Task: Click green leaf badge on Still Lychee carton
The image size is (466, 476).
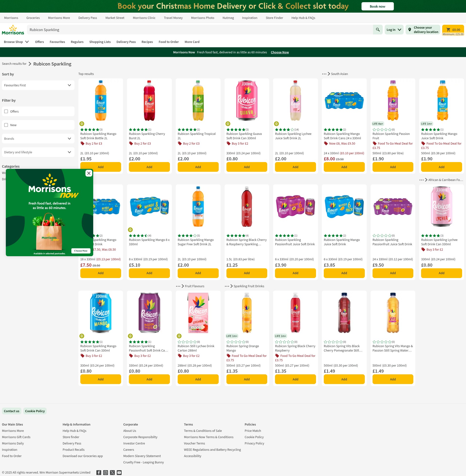Action: click(x=179, y=336)
